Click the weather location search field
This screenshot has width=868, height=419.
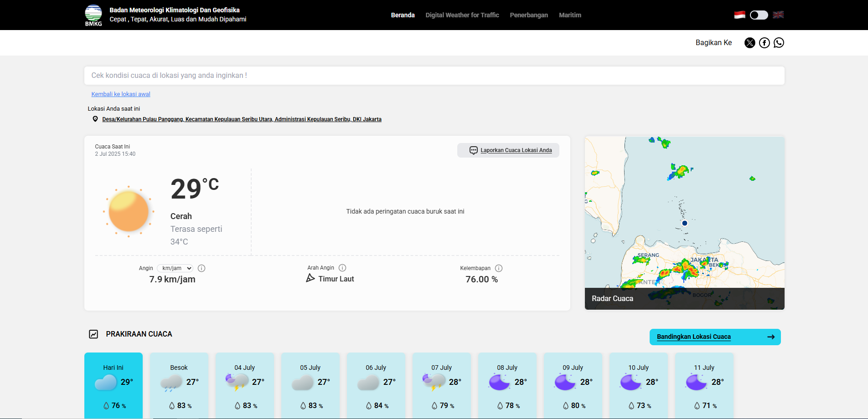pos(434,76)
